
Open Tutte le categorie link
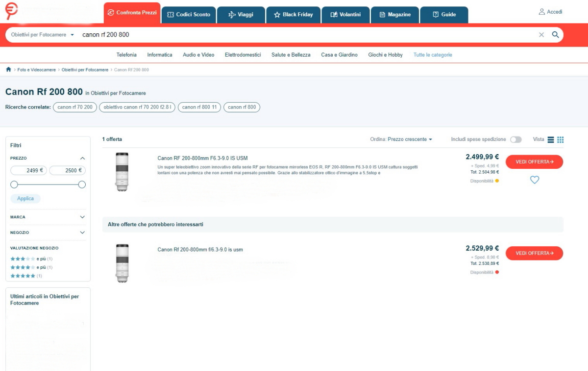tap(433, 55)
